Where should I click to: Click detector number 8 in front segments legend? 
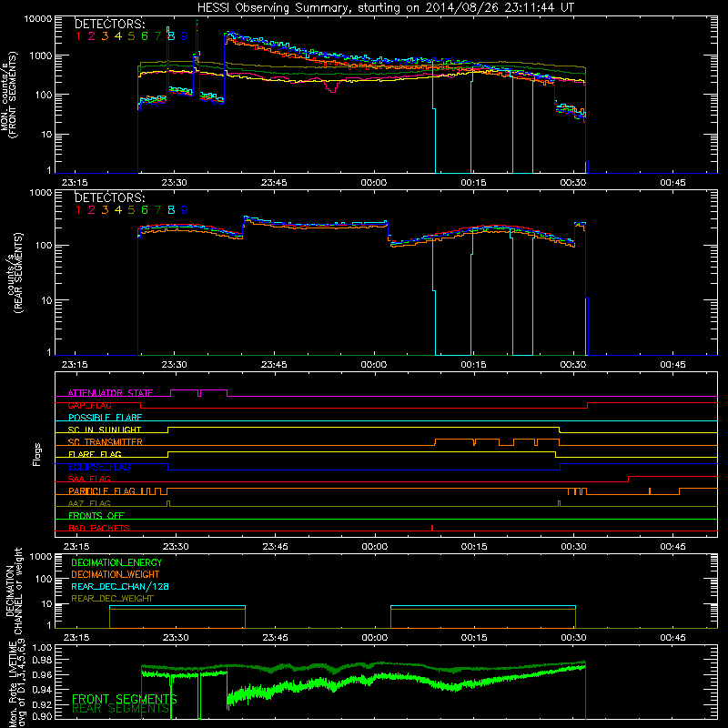171,36
